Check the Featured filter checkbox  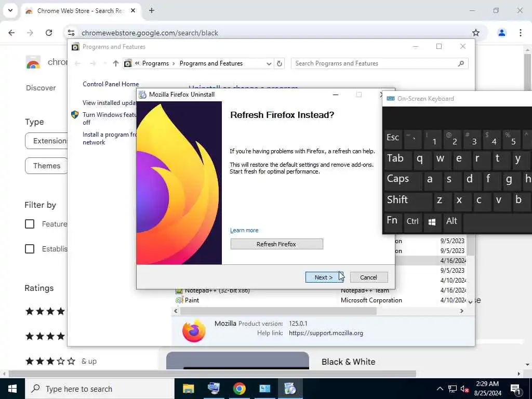click(30, 224)
